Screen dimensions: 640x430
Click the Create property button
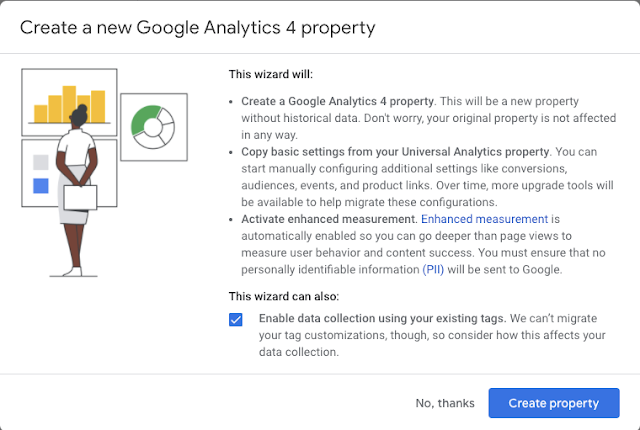(x=553, y=403)
